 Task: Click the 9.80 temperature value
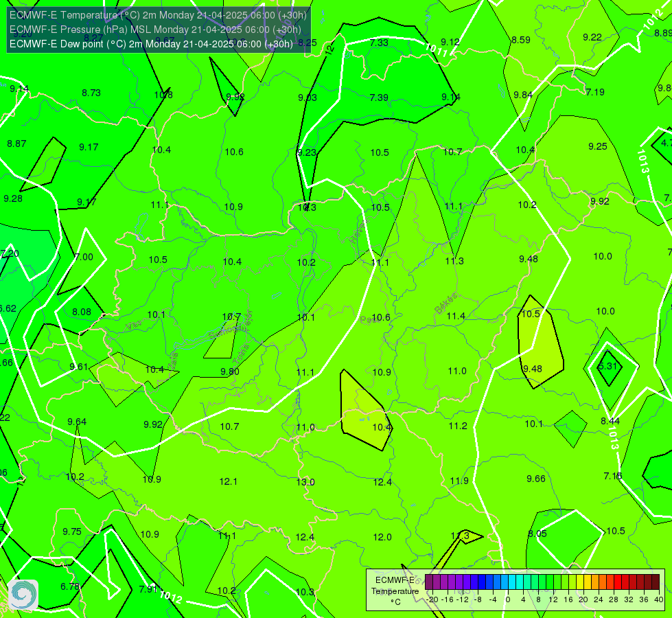(230, 371)
